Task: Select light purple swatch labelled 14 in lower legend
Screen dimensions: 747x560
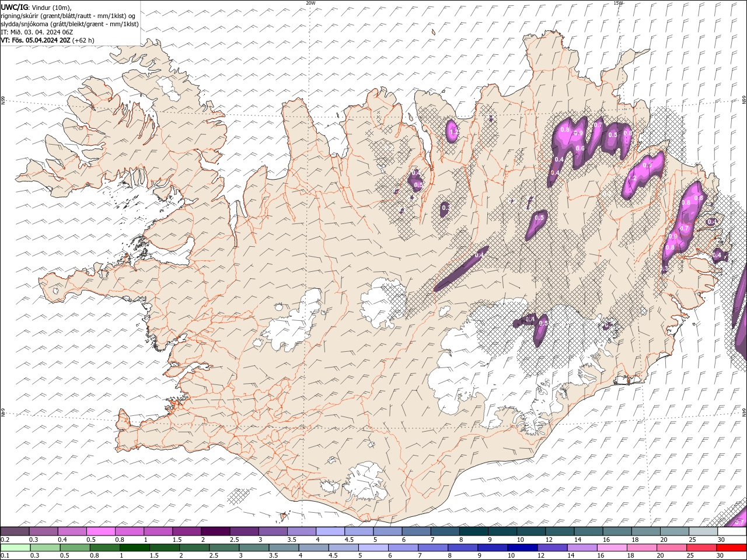Action: coord(581,548)
